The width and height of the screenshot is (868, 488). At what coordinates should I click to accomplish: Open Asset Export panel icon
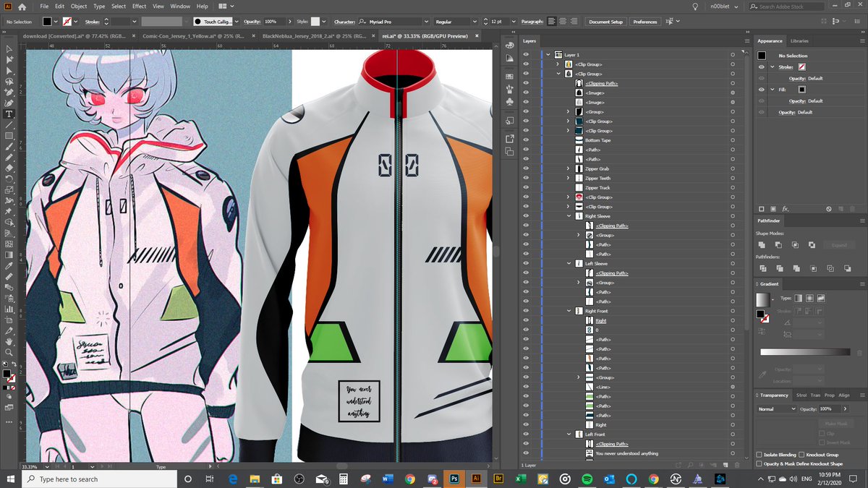tap(509, 139)
